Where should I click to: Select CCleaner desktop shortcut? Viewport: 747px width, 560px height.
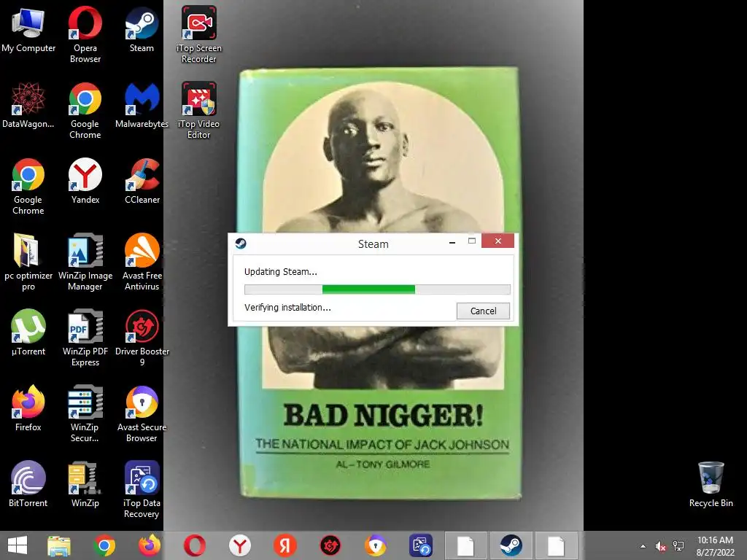pyautogui.click(x=142, y=182)
